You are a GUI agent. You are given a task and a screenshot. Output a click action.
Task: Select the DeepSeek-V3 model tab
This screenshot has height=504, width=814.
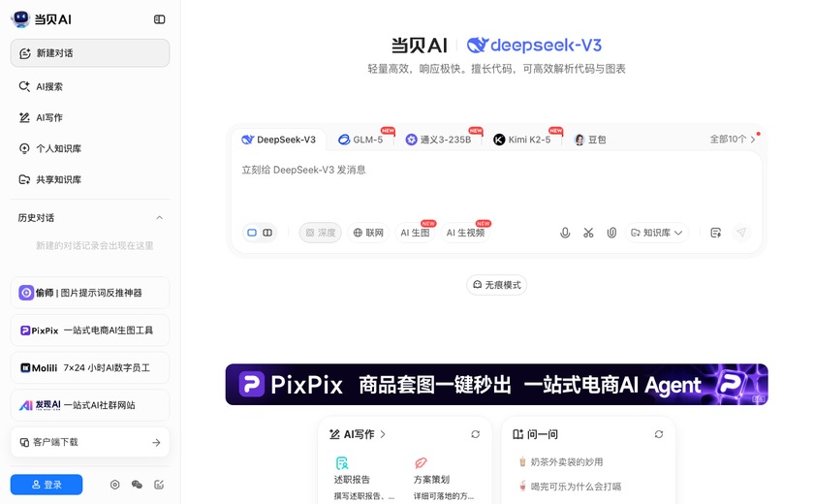[279, 140]
